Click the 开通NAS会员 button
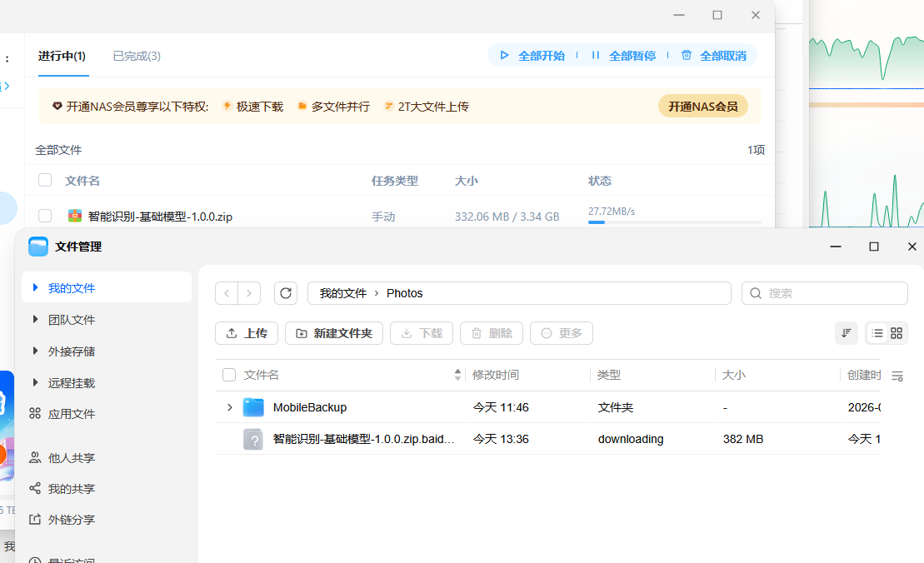 (x=703, y=107)
